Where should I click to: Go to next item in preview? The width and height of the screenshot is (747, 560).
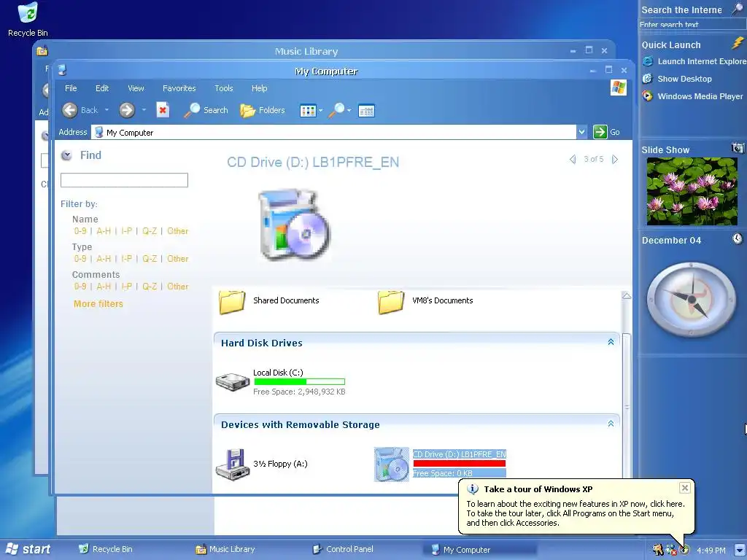(x=615, y=159)
